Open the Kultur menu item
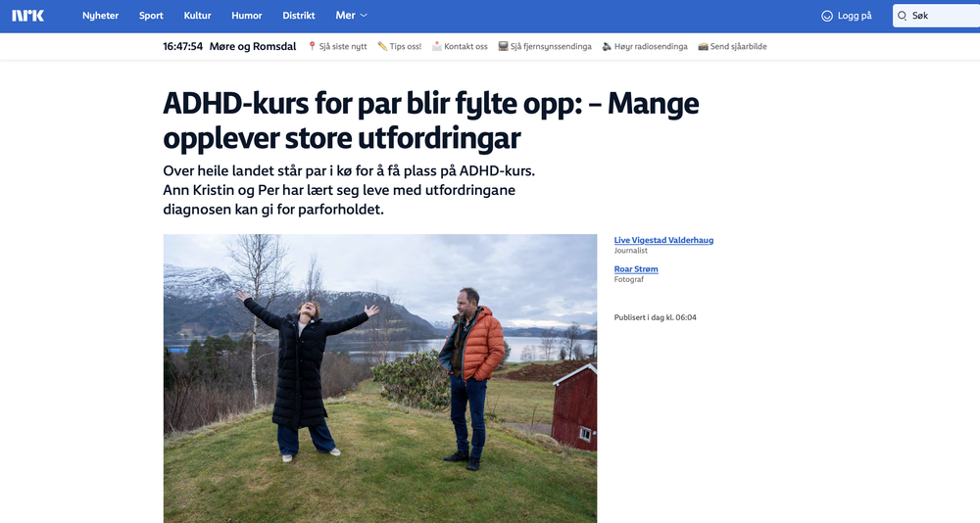The width and height of the screenshot is (980, 523). click(x=197, y=16)
